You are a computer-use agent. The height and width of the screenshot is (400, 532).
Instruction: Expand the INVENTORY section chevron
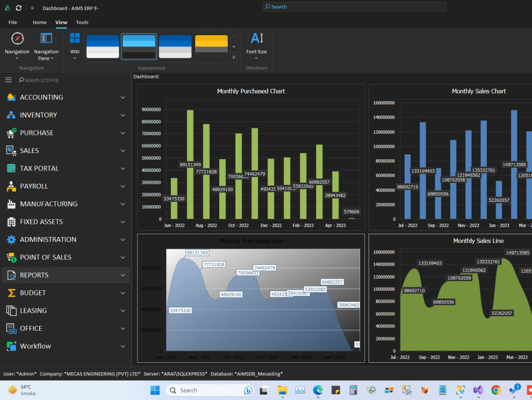tap(123, 115)
